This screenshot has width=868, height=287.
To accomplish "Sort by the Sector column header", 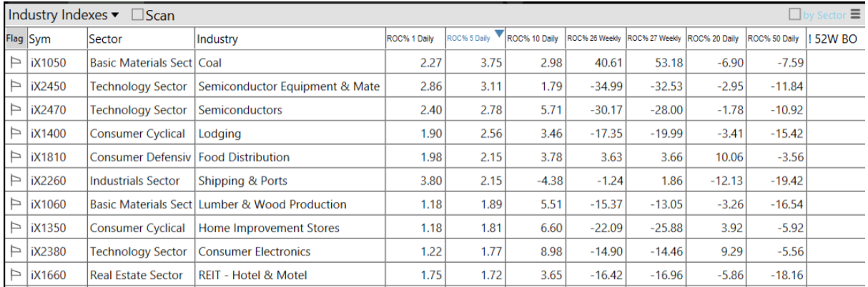I will [106, 39].
